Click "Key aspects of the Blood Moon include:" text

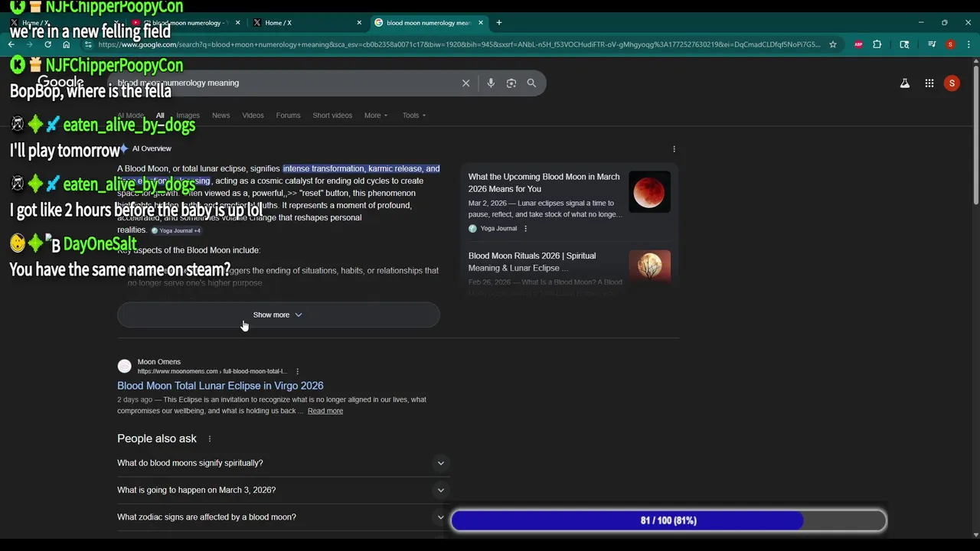tap(188, 250)
